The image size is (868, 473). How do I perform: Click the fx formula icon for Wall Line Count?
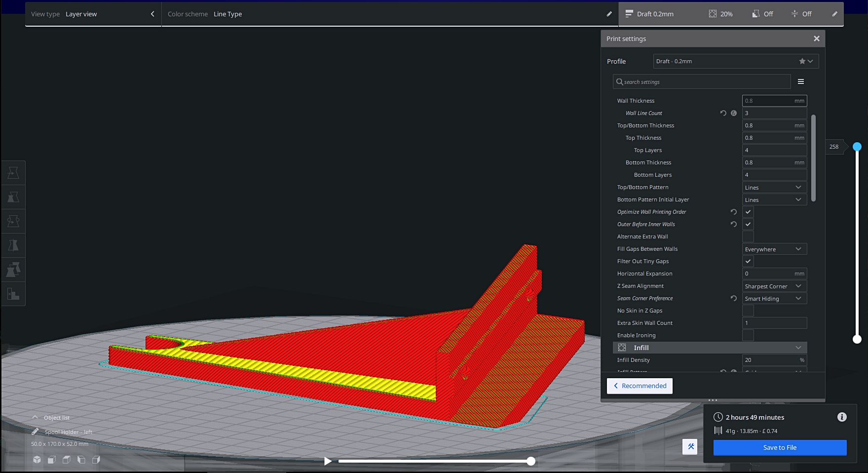point(734,113)
